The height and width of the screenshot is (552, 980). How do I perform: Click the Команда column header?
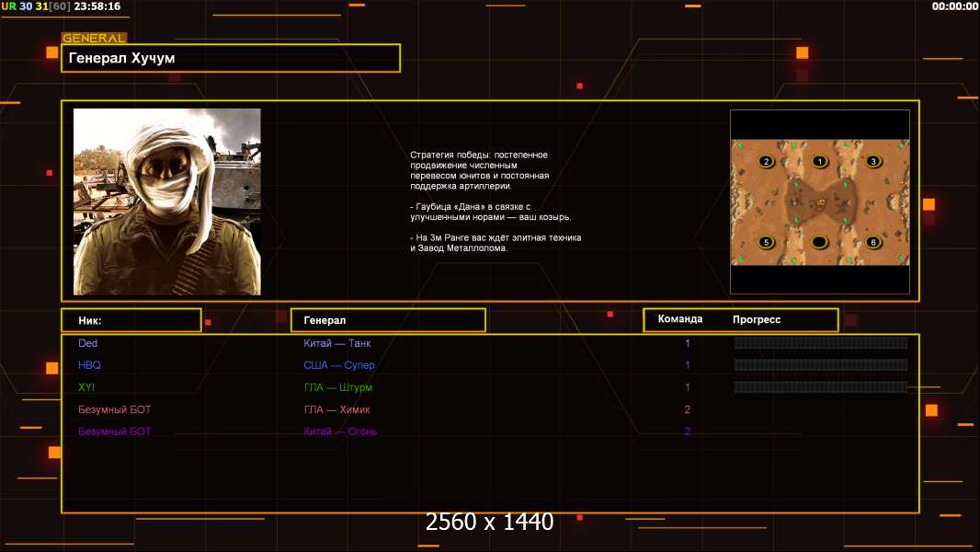[680, 319]
